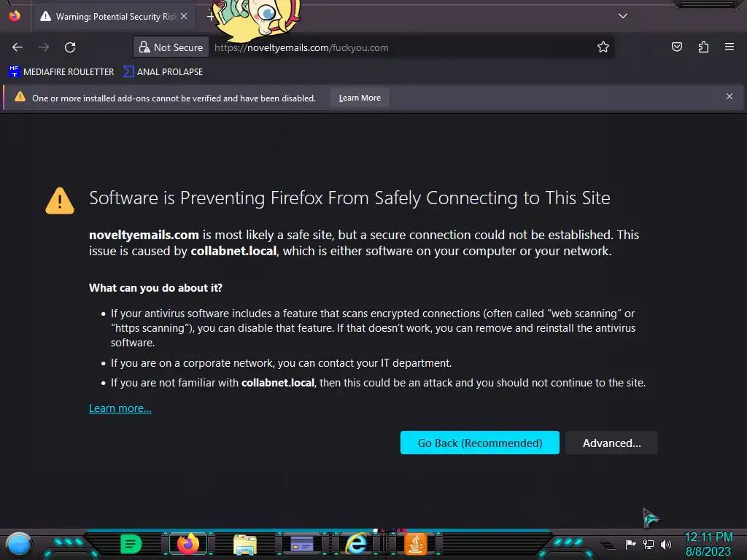Click the Learn more... link
Screen dimensions: 747x560
point(120,408)
